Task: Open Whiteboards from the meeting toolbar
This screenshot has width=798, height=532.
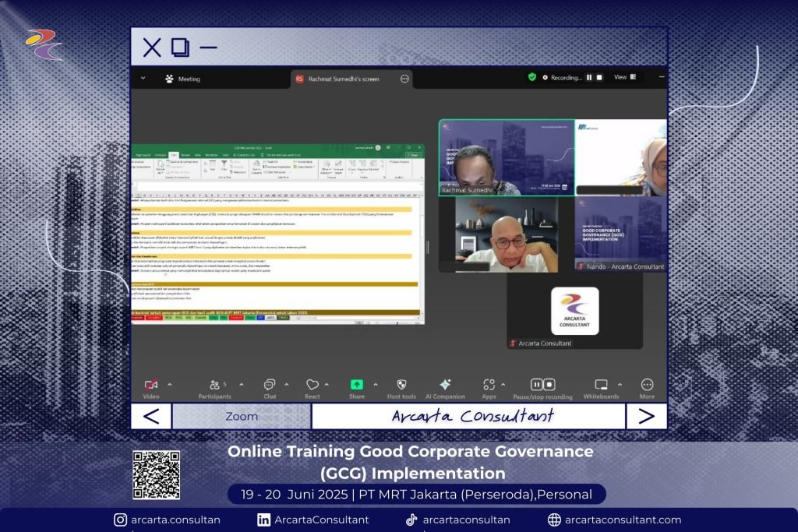Action: click(x=601, y=385)
